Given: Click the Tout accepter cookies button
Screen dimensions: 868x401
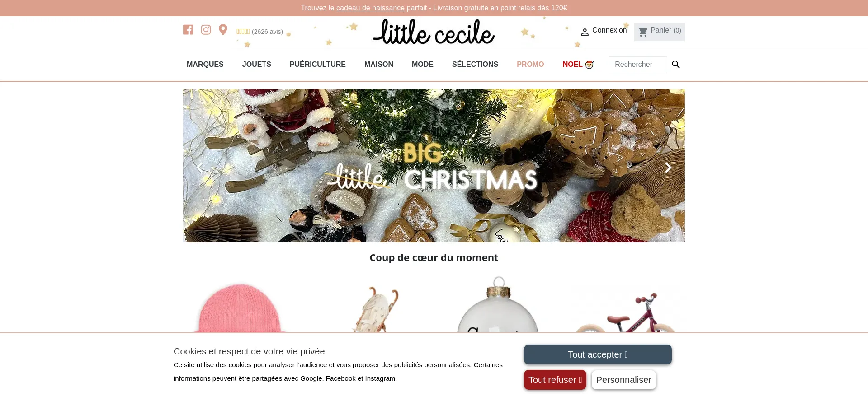Looking at the screenshot, I should click(x=598, y=354).
